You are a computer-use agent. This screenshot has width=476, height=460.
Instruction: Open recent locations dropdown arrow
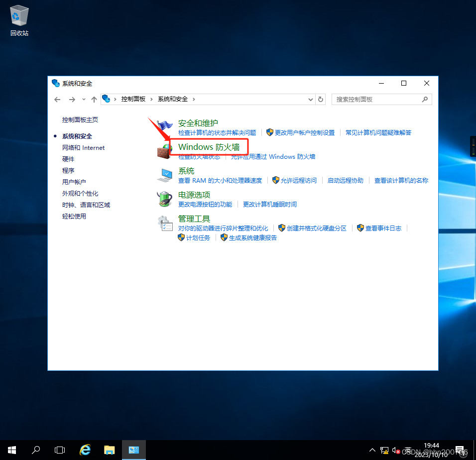pyautogui.click(x=84, y=100)
